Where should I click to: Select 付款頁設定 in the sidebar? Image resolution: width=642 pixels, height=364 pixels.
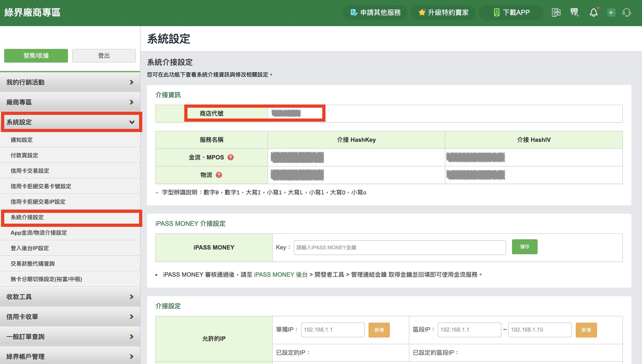24,155
